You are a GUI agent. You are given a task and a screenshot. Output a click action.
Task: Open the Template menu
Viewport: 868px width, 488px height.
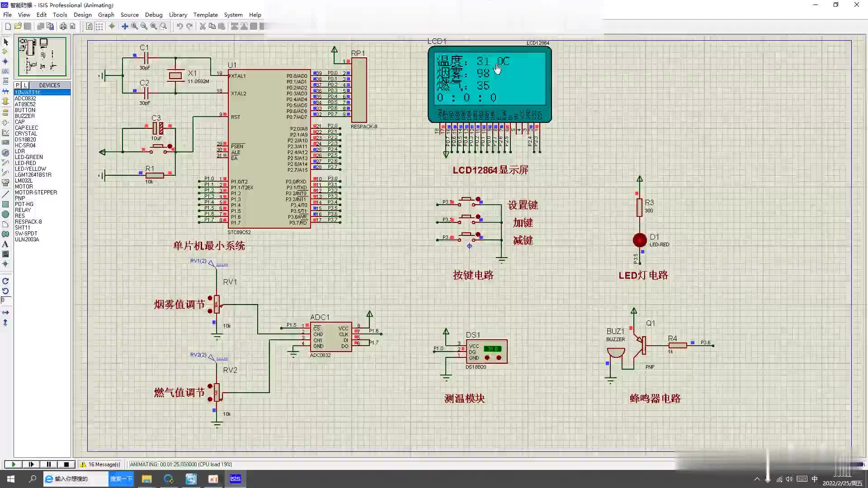point(206,14)
